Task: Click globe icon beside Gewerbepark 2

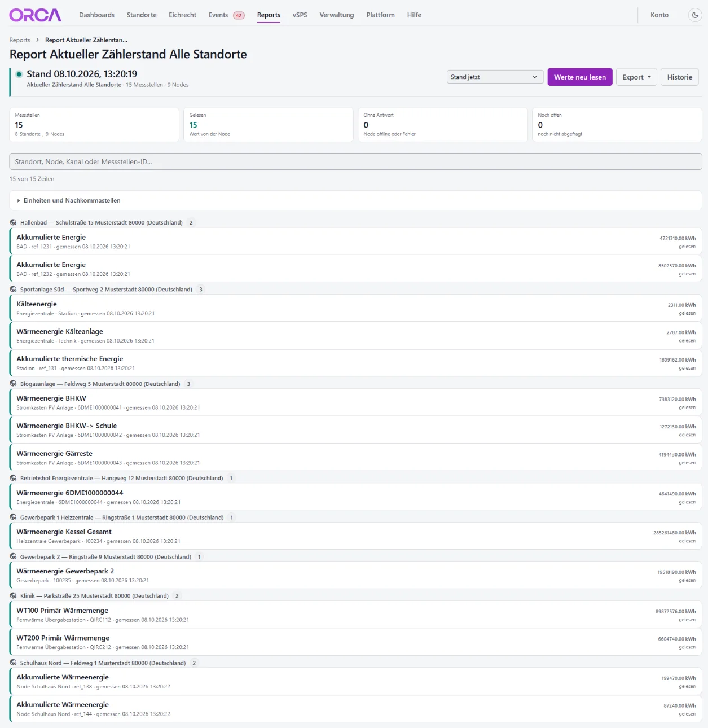Action: (13, 557)
